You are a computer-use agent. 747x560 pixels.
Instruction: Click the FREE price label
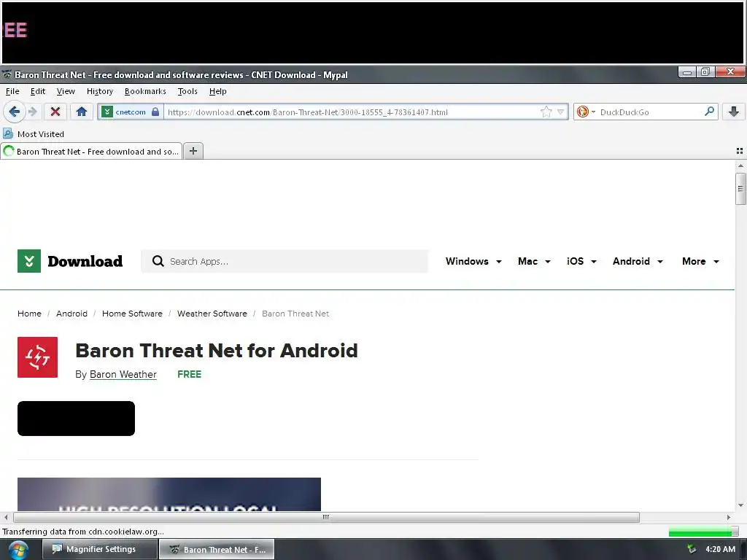(189, 374)
